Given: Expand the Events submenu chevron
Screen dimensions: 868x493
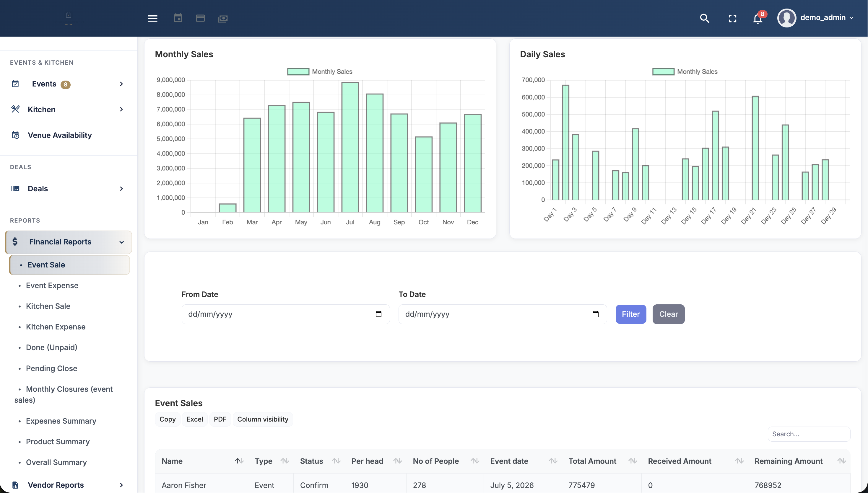Looking at the screenshot, I should (121, 84).
